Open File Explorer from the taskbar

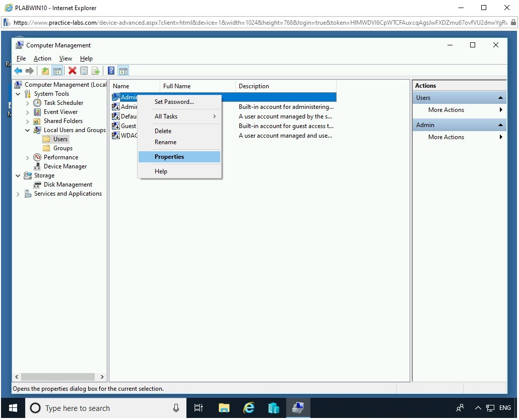[x=224, y=408]
